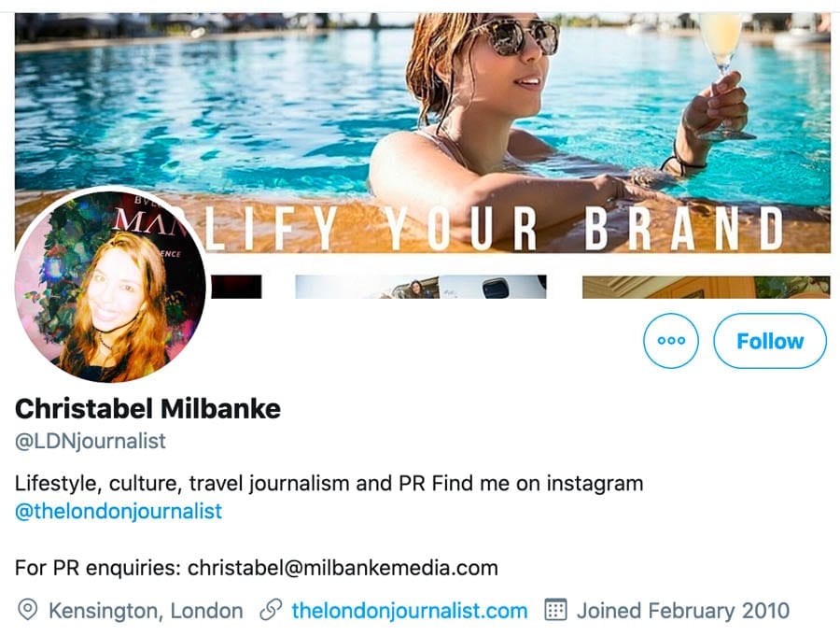This screenshot has width=840, height=636.
Task: Click the christabel@milbankemedia.com email address
Action: pyautogui.click(x=343, y=567)
